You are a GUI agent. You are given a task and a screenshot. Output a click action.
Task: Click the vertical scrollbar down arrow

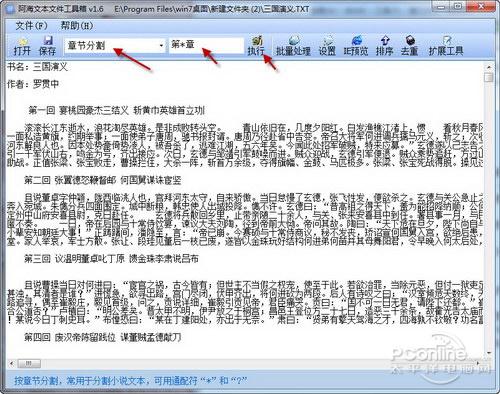point(489,353)
